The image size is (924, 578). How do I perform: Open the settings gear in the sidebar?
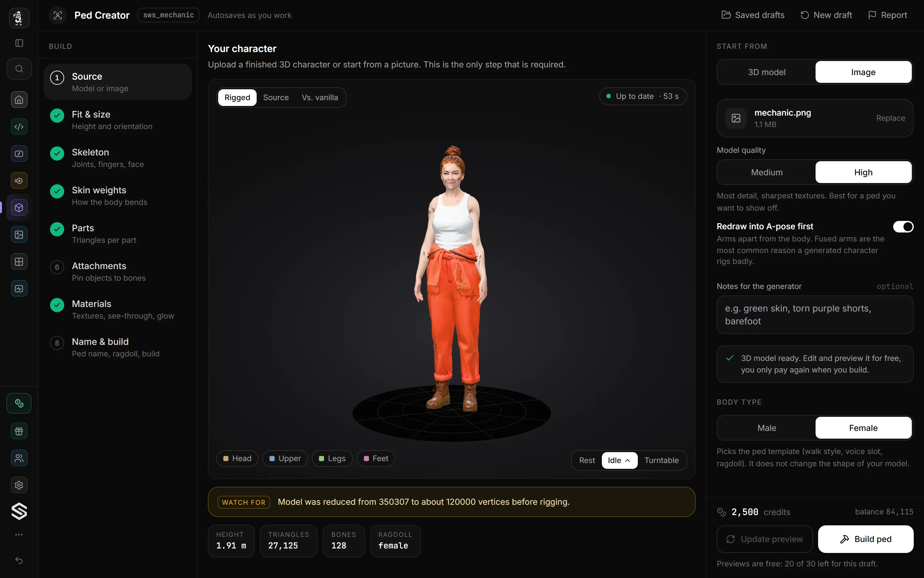(x=19, y=485)
